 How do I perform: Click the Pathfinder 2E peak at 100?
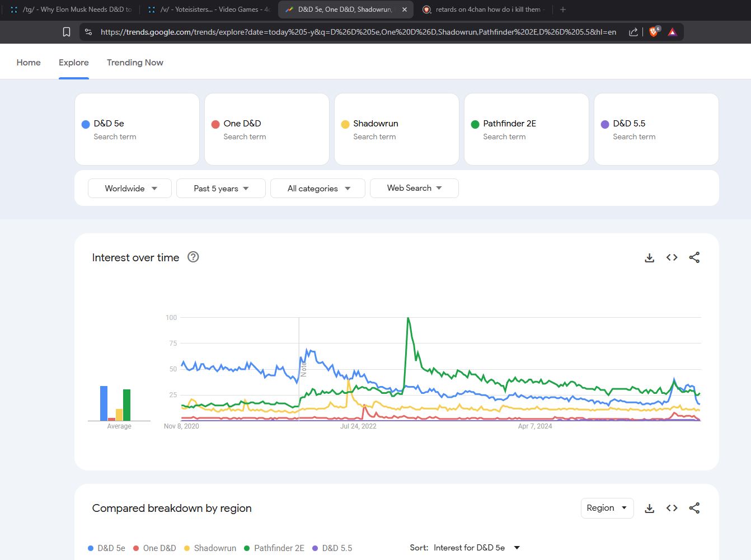pos(409,318)
